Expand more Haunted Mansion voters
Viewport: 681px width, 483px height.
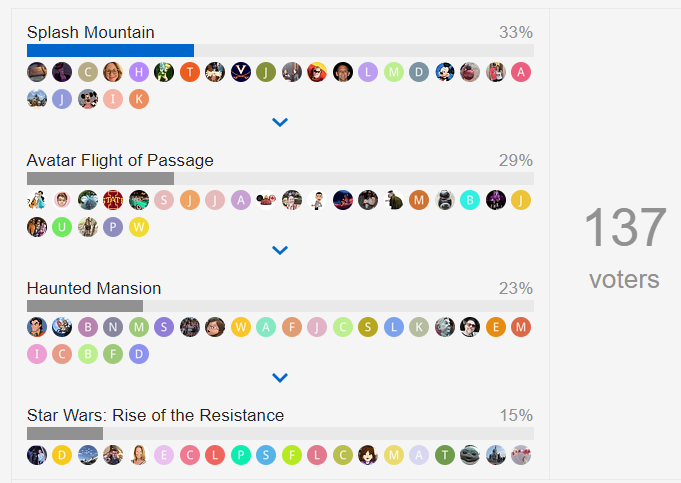pos(280,377)
